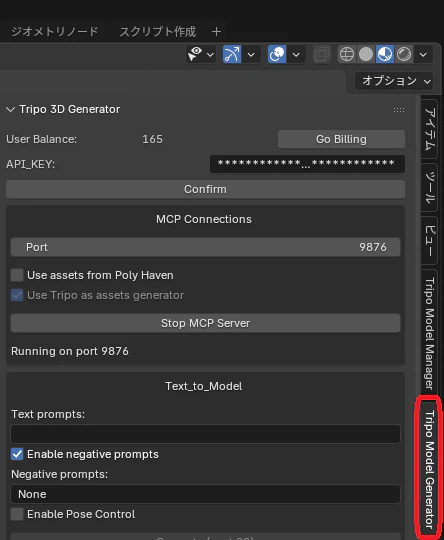Viewport: 444px width, 540px height.
Task: Open the ツール sidebar tab
Action: pyautogui.click(x=429, y=188)
